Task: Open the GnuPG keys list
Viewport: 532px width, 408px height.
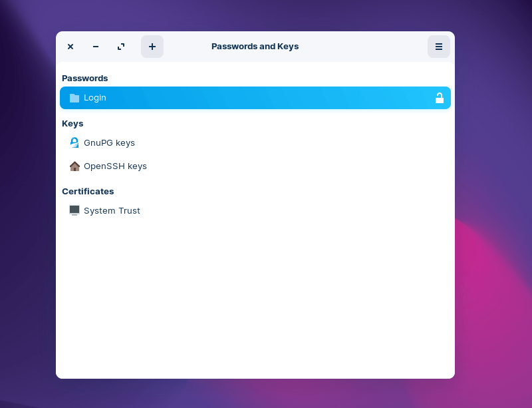Action: [x=109, y=142]
